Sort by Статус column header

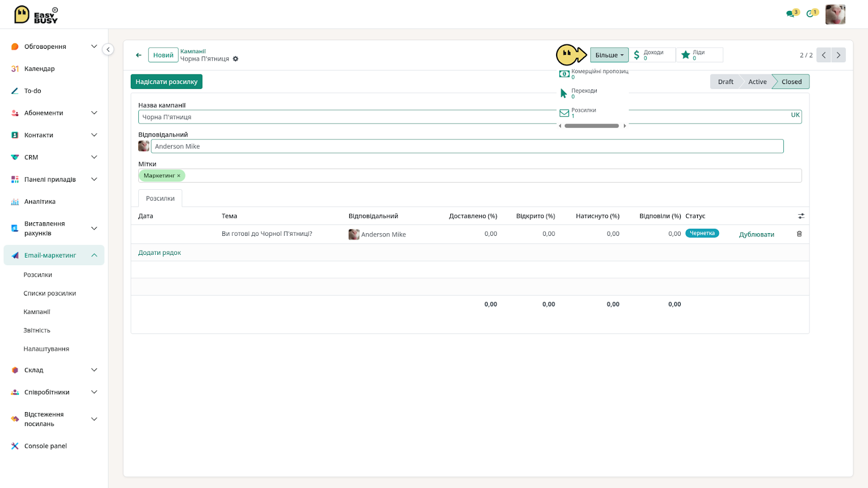(x=695, y=216)
